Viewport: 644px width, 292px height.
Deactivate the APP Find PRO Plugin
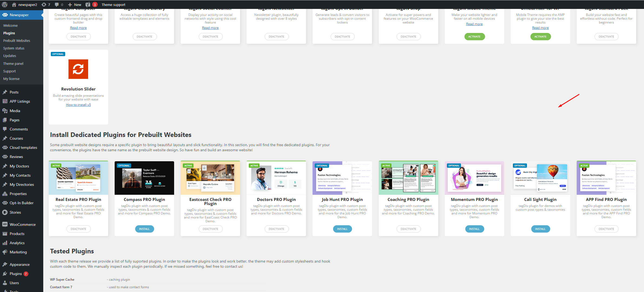click(x=606, y=229)
